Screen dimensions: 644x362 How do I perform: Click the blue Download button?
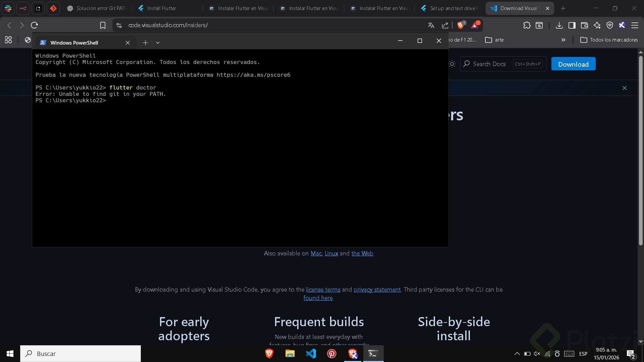(573, 64)
